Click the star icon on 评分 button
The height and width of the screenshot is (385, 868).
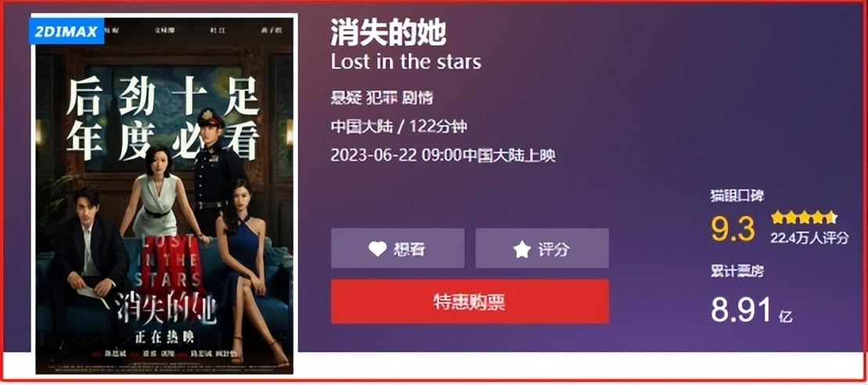[x=522, y=250]
